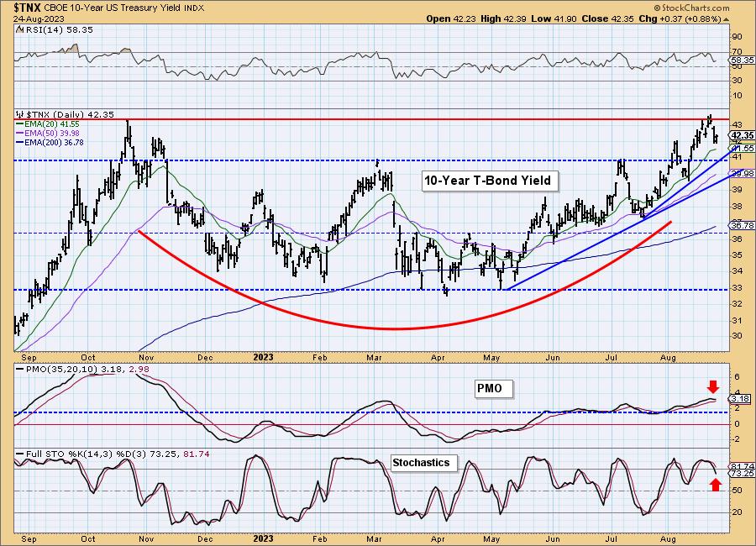Click the High 42.39 value in the header
The image size is (756, 546).
pos(503,18)
